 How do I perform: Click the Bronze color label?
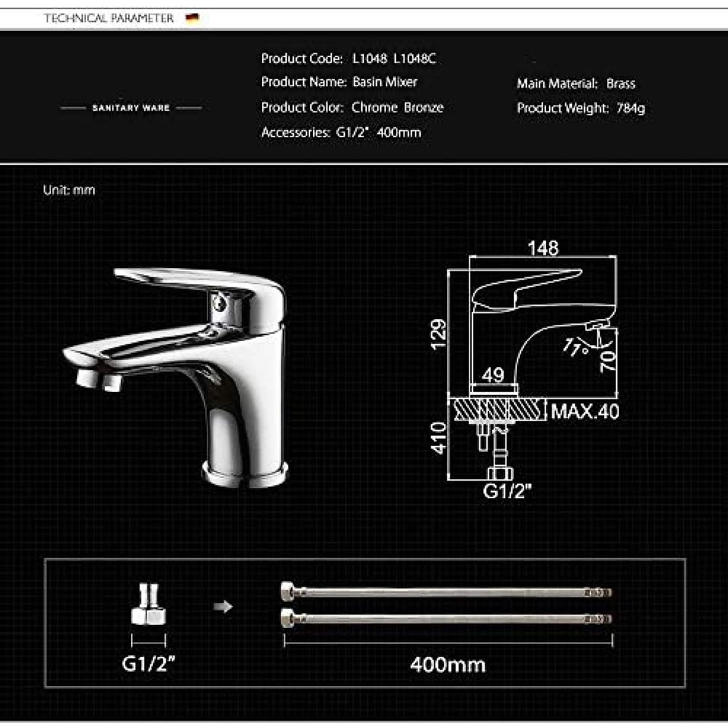click(424, 107)
